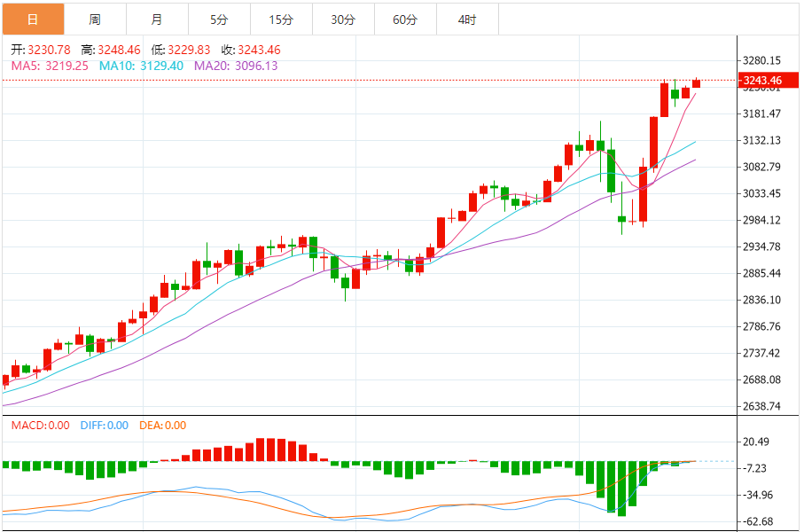The width and height of the screenshot is (804, 532).
Task: Click the MACD:0.00 label
Action: point(40,426)
